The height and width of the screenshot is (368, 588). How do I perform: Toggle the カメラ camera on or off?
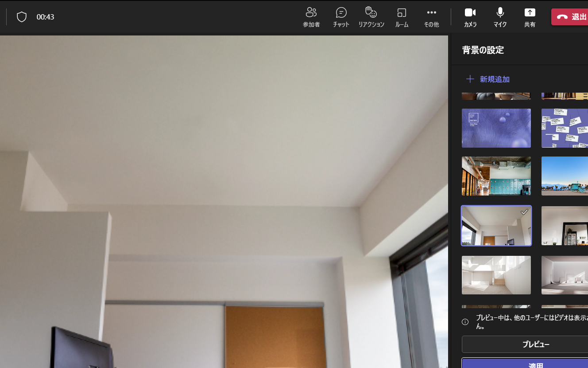[x=470, y=17]
